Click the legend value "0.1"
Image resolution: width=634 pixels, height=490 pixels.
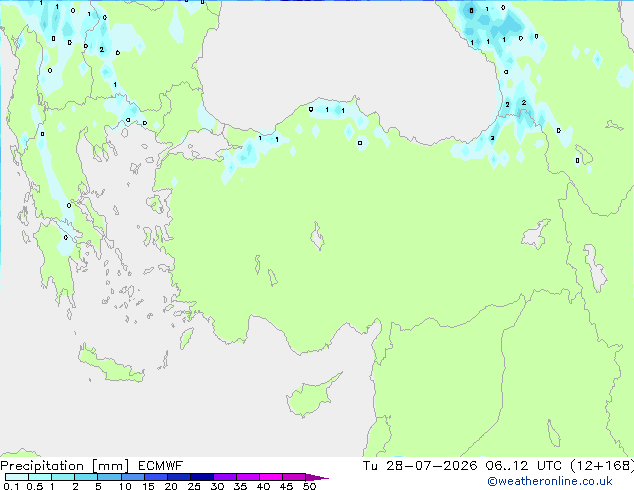pos(11,486)
